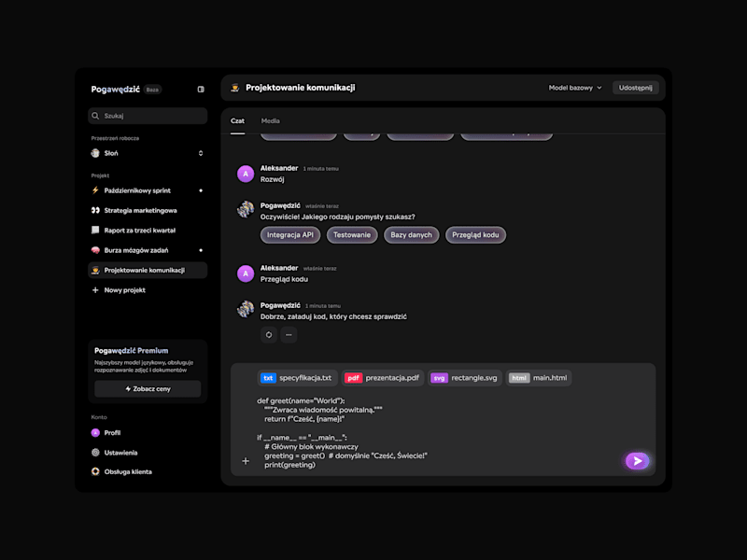Screen dimensions: 747x560
Task: Click Pogawędzić bot avatar on Dobrze message
Action: (x=246, y=309)
